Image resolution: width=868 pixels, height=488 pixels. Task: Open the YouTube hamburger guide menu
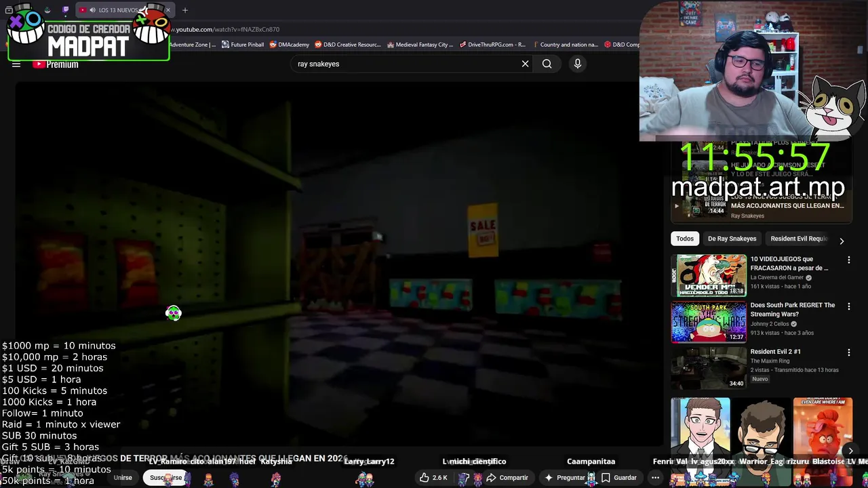(16, 64)
